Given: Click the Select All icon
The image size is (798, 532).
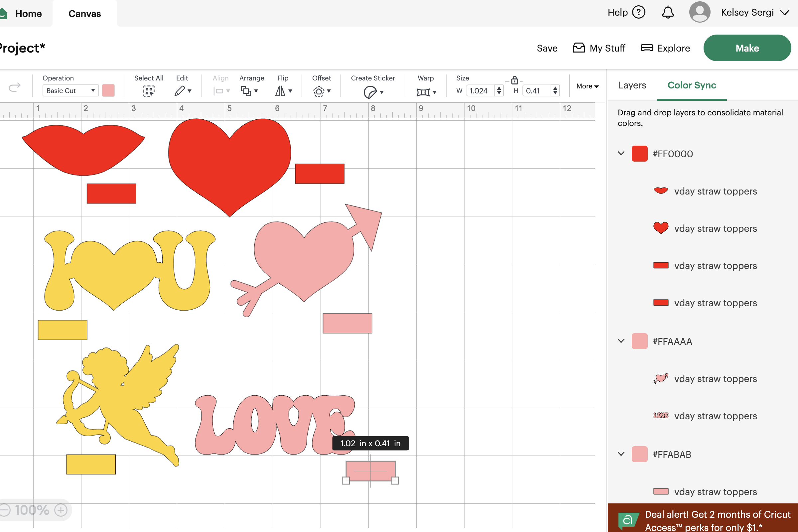Looking at the screenshot, I should pos(148,91).
